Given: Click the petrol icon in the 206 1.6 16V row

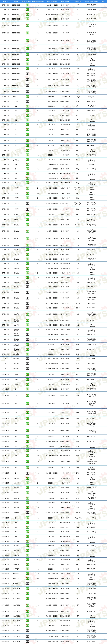Looking at the screenshot, I should click(27, 451).
